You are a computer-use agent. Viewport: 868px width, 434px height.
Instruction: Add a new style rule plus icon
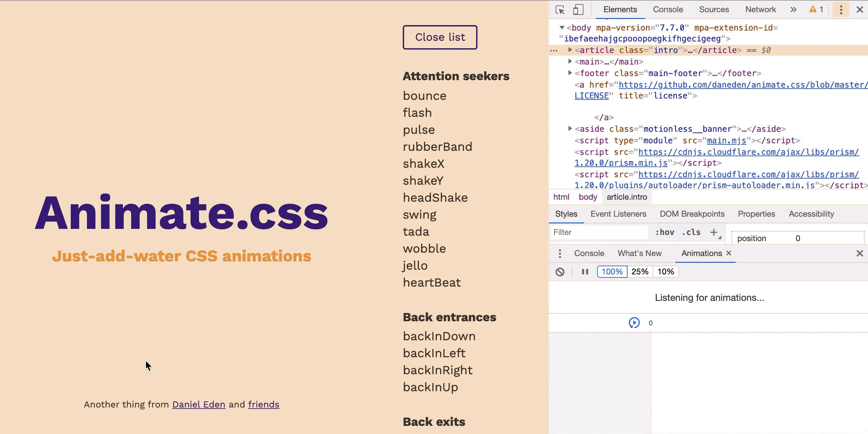click(714, 232)
